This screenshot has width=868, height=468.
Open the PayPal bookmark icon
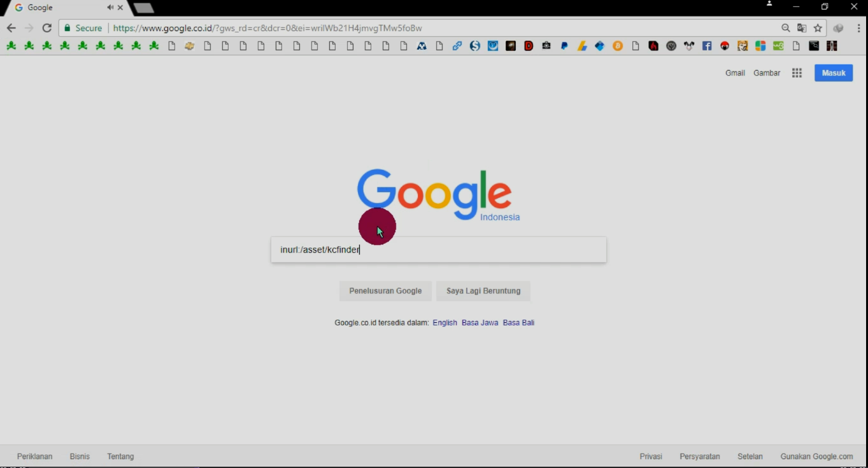pos(564,45)
